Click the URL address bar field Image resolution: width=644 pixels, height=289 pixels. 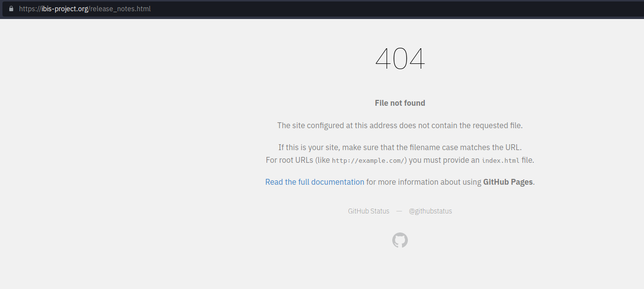tap(323, 9)
